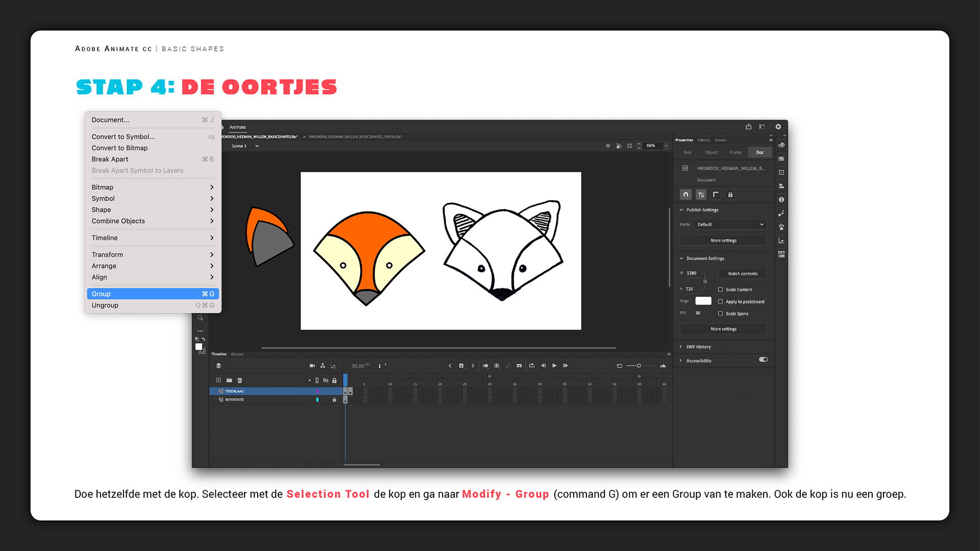Viewport: 980px width, 551px height.
Task: Click the Play button in timeline
Action: tap(554, 366)
